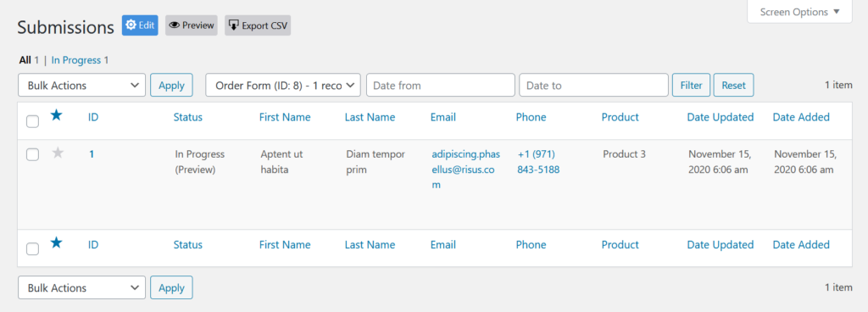The width and height of the screenshot is (868, 312).
Task: Sort by the Date Updated header
Action: coord(721,117)
